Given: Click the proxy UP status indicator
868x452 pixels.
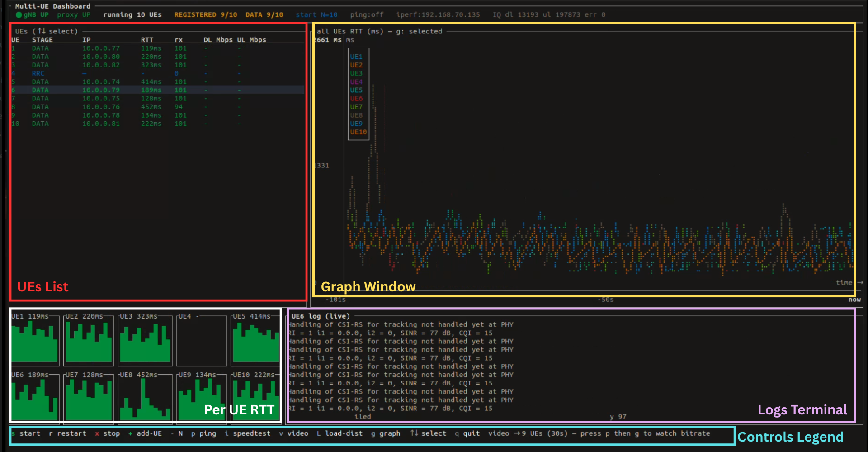Looking at the screenshot, I should pos(74,15).
